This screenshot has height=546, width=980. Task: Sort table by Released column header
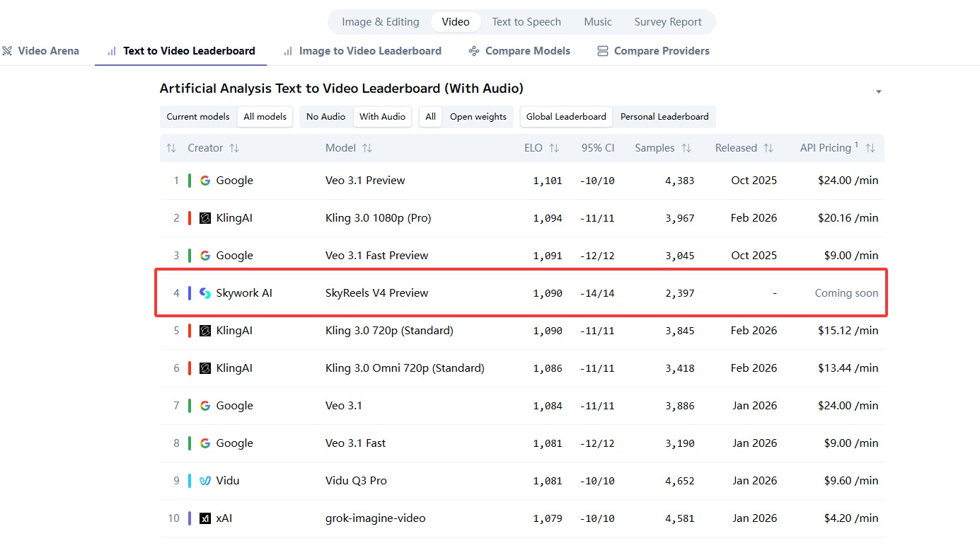click(736, 148)
